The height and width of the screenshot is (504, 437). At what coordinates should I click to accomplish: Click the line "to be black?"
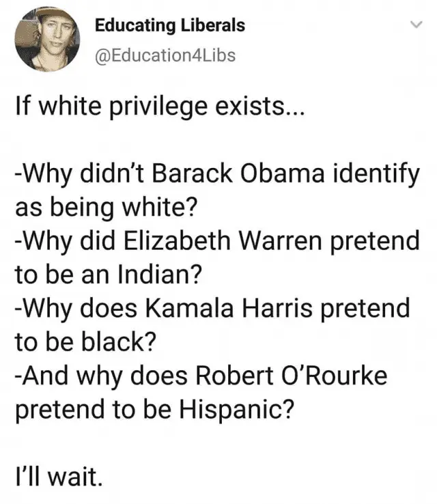pyautogui.click(x=86, y=341)
